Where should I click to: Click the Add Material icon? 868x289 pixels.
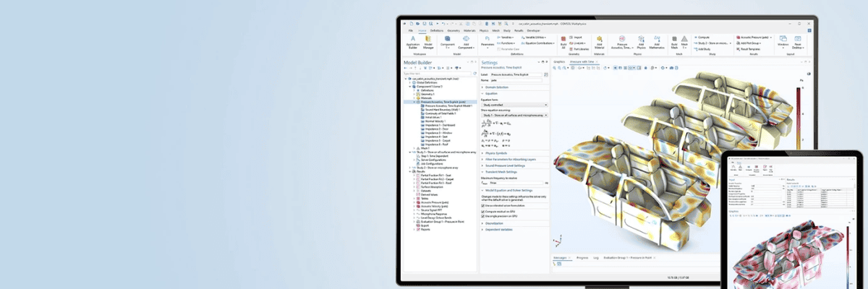coord(599,41)
